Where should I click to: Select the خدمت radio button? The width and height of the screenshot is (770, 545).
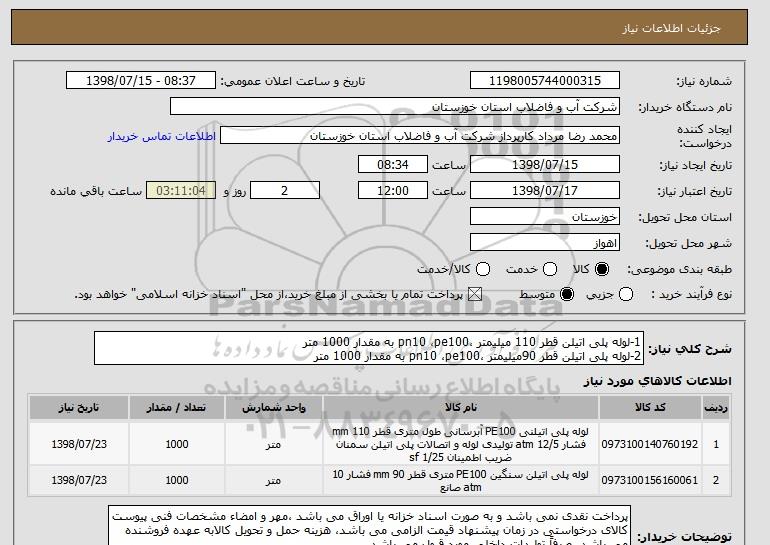(x=550, y=269)
